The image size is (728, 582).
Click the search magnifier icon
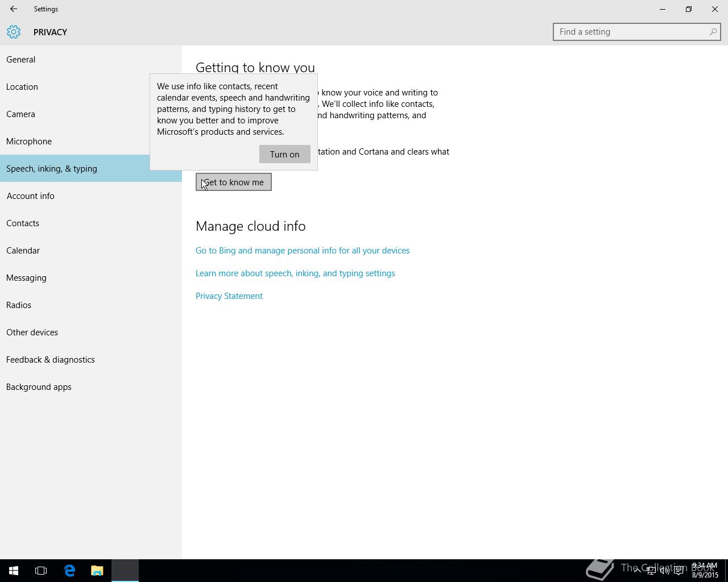[713, 32]
